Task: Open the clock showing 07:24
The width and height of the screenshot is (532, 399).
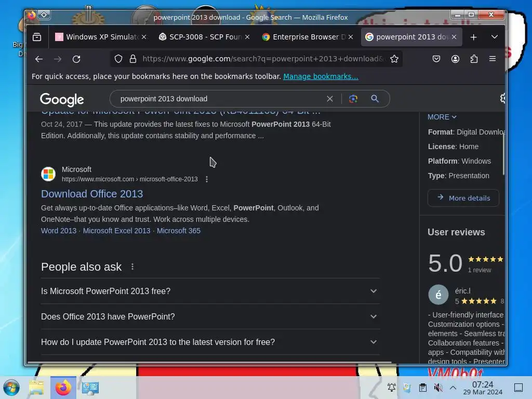Action: point(483,388)
